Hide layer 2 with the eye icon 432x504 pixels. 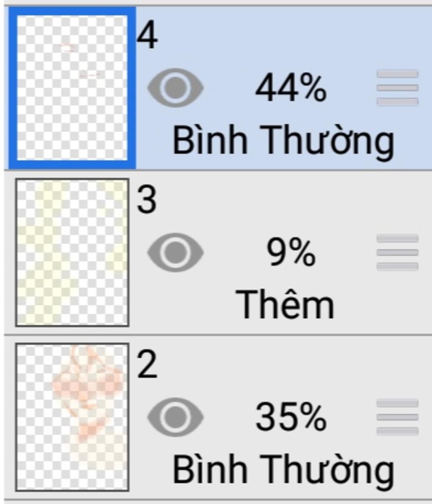click(175, 416)
